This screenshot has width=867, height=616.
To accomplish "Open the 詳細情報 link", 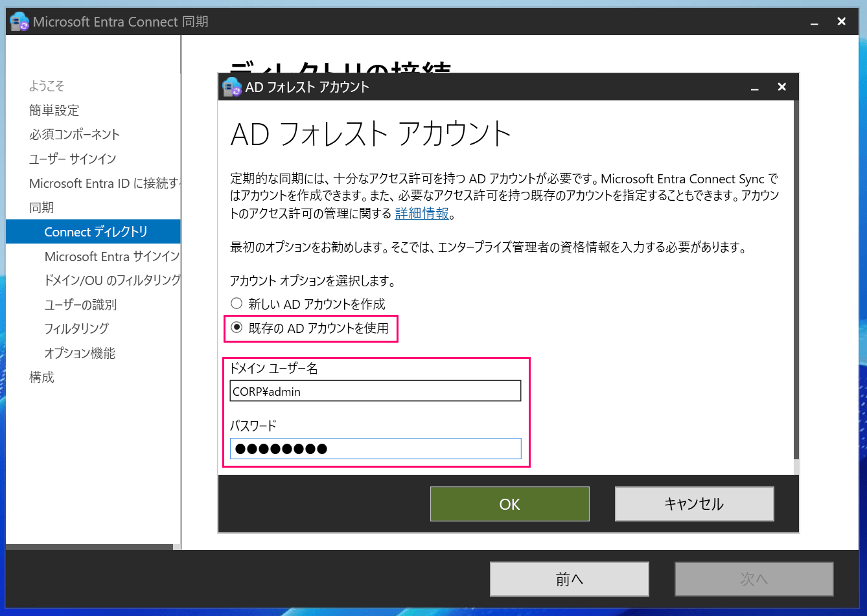I will (x=422, y=213).
